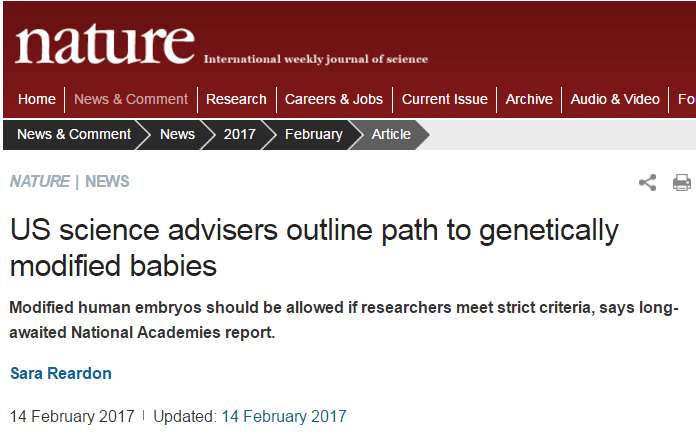This screenshot has width=696, height=436.
Task: Click the print icon
Action: (682, 182)
